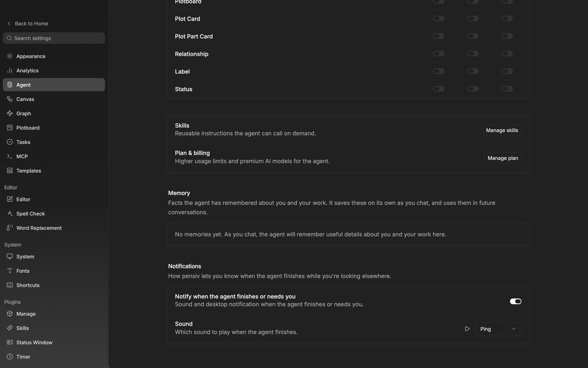Image resolution: width=588 pixels, height=368 pixels.
Task: Click the Spell Check icon
Action: click(x=10, y=214)
